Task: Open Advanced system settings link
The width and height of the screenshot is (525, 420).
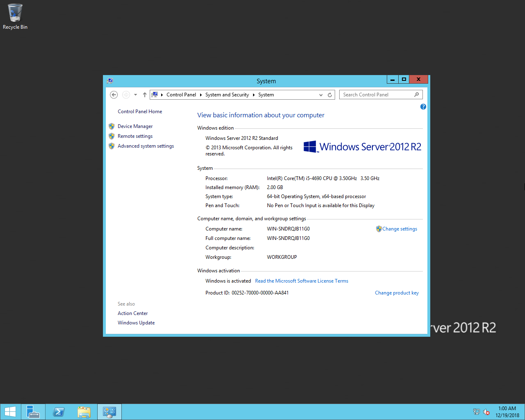Action: tap(146, 146)
